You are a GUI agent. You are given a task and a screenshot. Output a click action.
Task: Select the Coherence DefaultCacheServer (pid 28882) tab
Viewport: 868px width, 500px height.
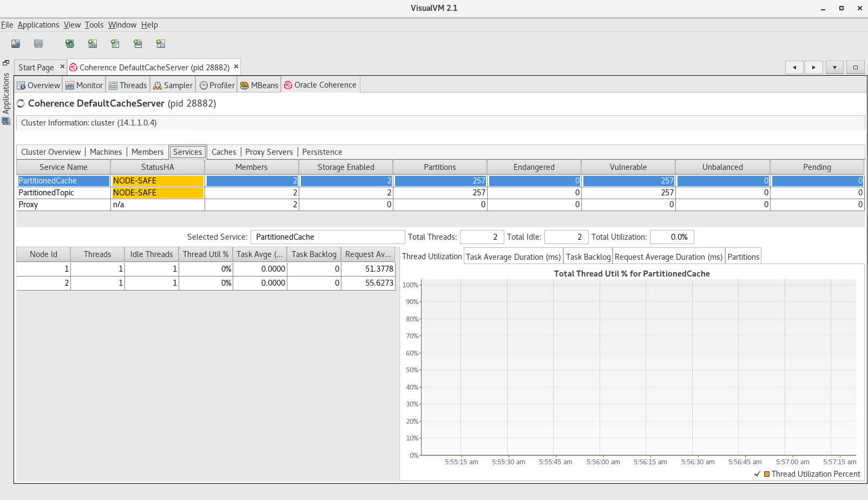154,68
